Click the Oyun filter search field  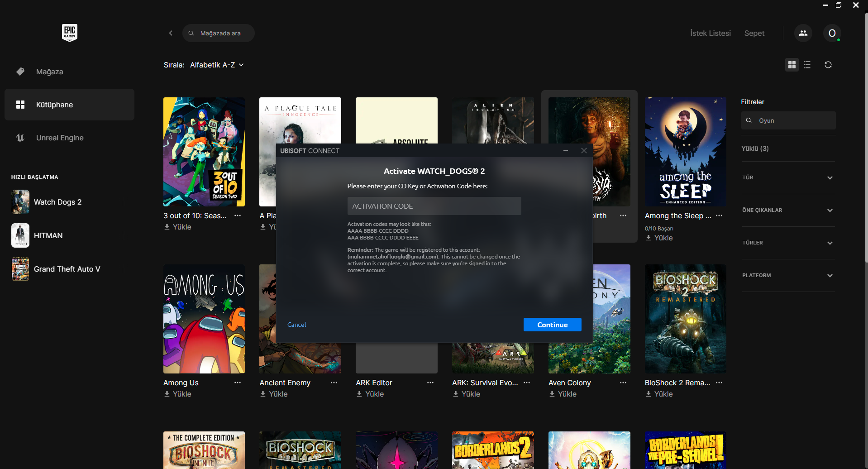point(788,120)
